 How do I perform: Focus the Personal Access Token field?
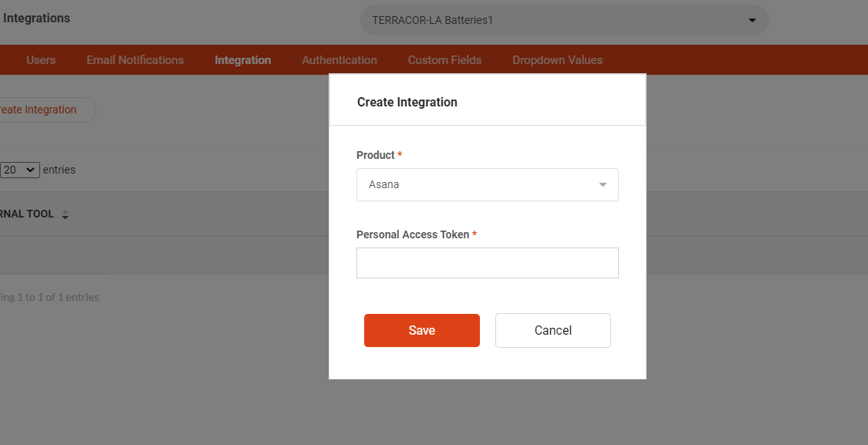[487, 263]
